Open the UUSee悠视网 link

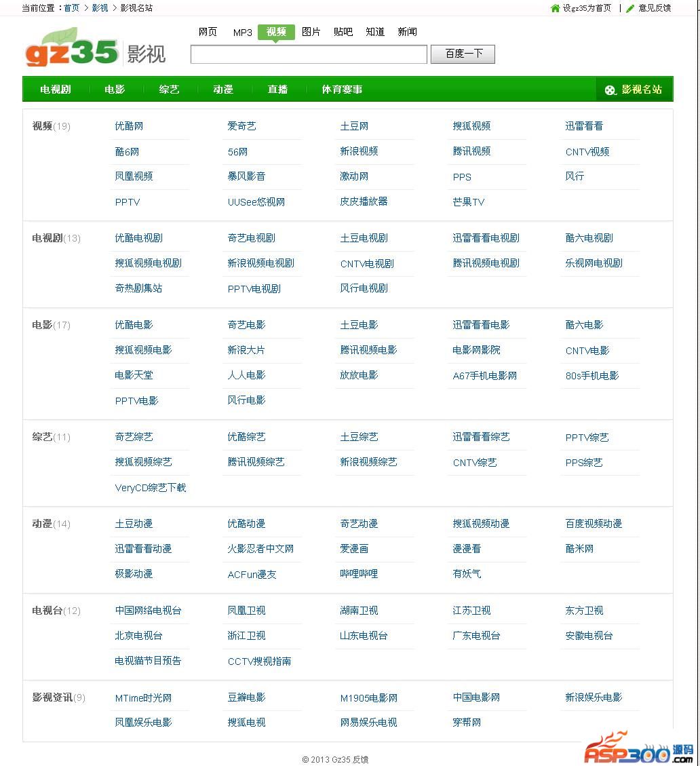pos(256,202)
